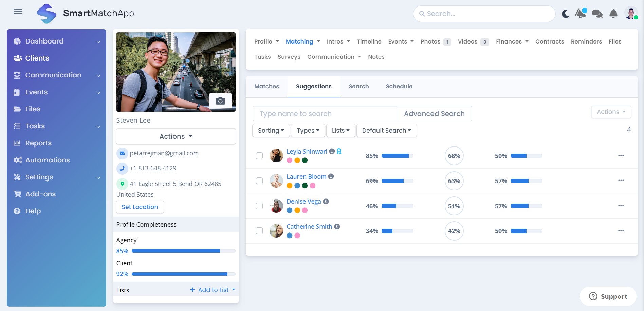Screen dimensions: 644x311
Task: Open the Add to List dropdown
Action: tap(213, 290)
